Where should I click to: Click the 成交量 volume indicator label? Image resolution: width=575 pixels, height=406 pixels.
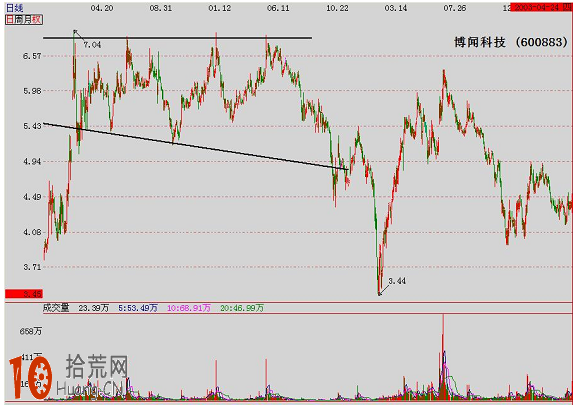[x=56, y=308]
